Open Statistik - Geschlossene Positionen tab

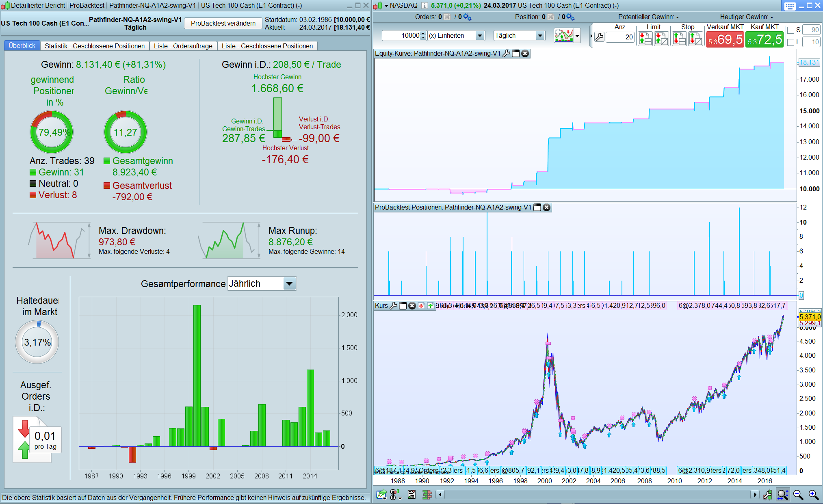94,46
